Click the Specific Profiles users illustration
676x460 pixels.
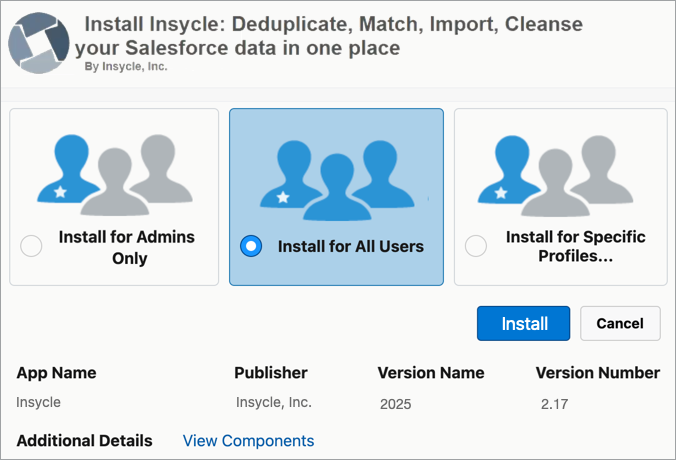555,176
